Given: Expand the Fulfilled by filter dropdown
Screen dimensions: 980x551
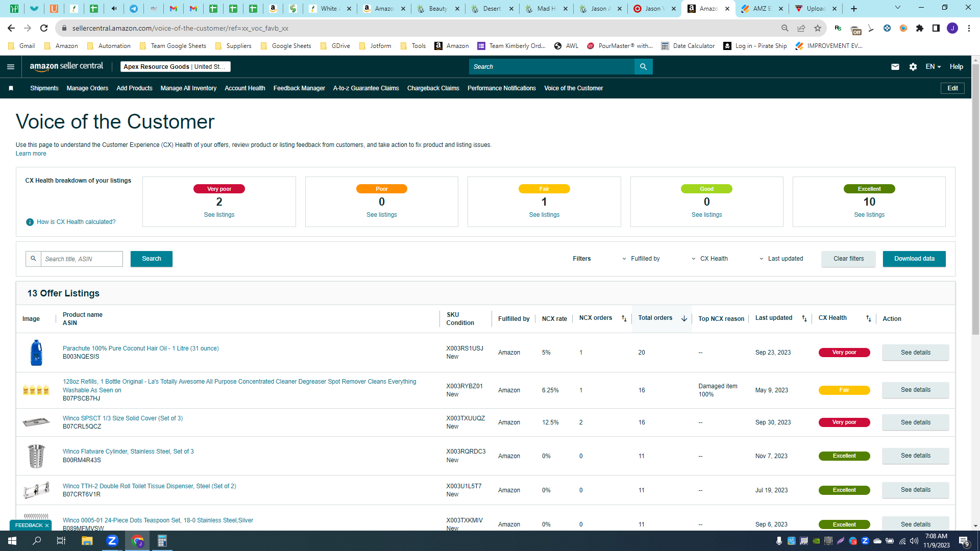Looking at the screenshot, I should [641, 259].
